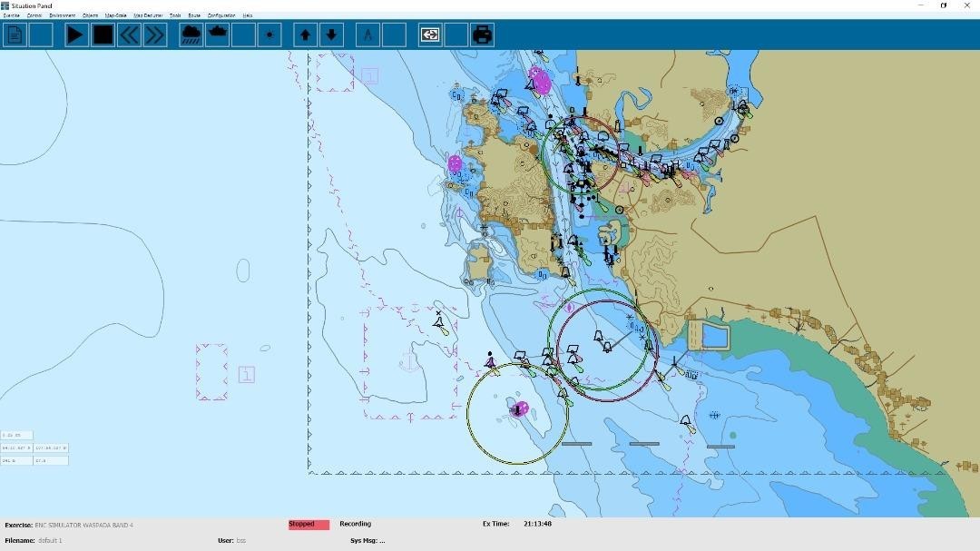Click the down arrow toolbar button
Screen dimensions: 980x551
(x=331, y=35)
